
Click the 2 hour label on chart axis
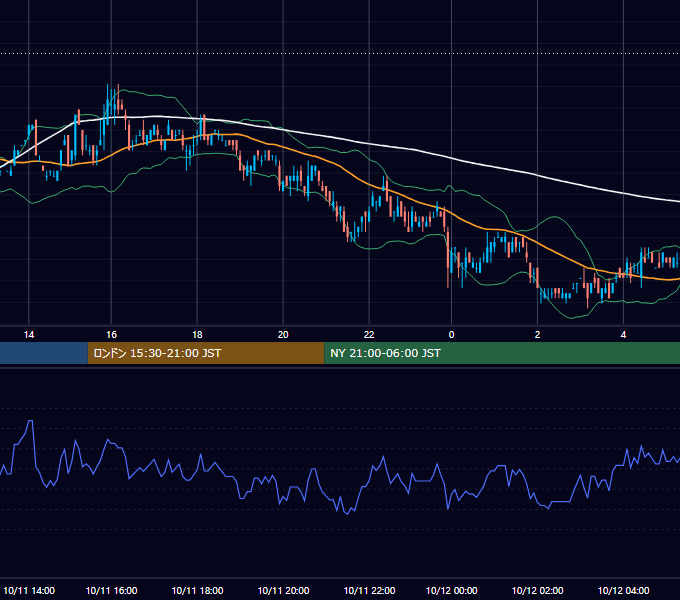[537, 335]
